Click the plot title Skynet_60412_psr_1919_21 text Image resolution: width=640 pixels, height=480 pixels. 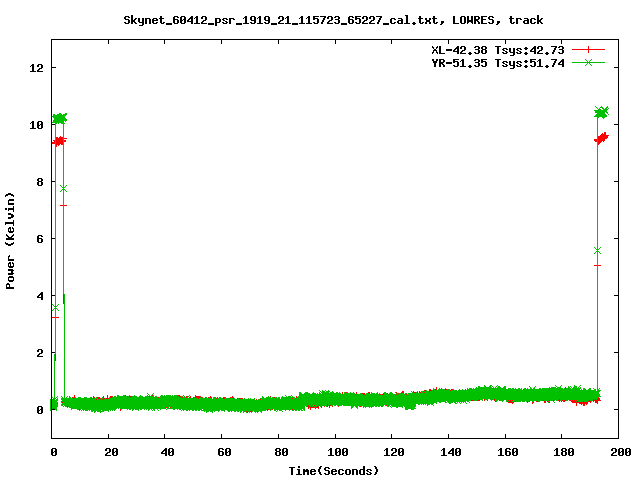(333, 20)
